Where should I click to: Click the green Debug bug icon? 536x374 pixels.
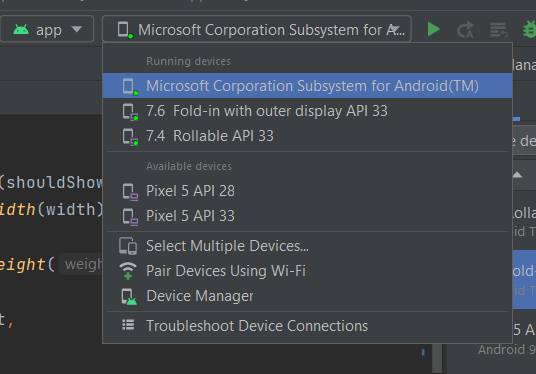click(x=529, y=30)
